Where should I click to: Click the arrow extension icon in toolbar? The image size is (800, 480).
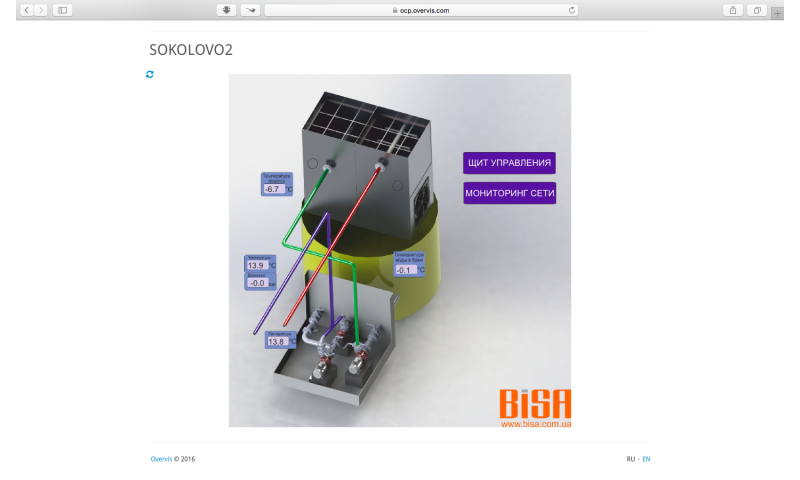pyautogui.click(x=249, y=10)
